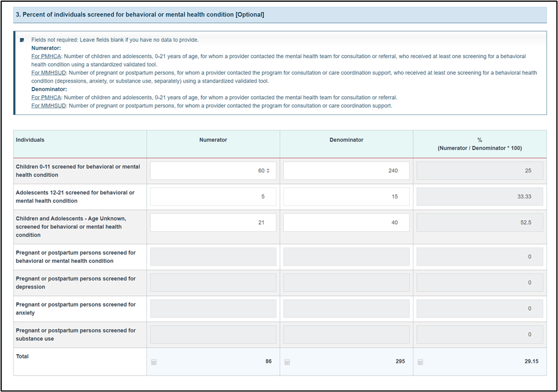Viewport: 558px width, 392px height.
Task: Click the Adolescents 12-21 screened row label
Action: click(x=75, y=197)
